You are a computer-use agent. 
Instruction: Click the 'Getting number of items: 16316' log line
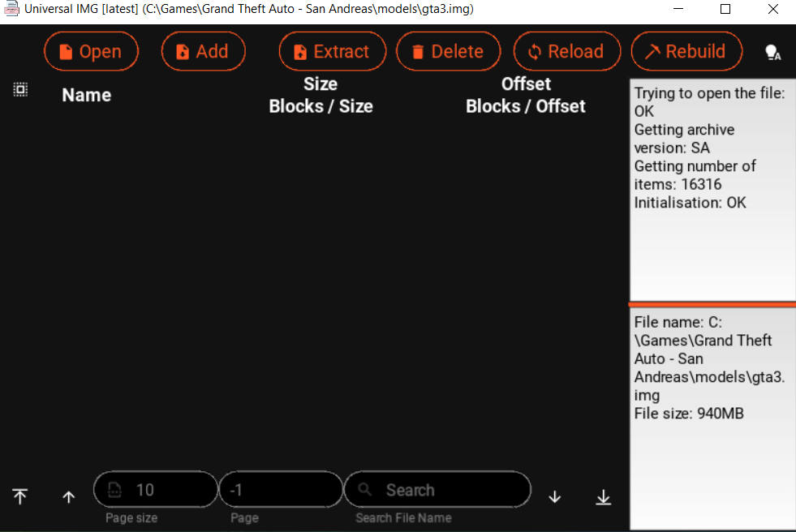[695, 175]
